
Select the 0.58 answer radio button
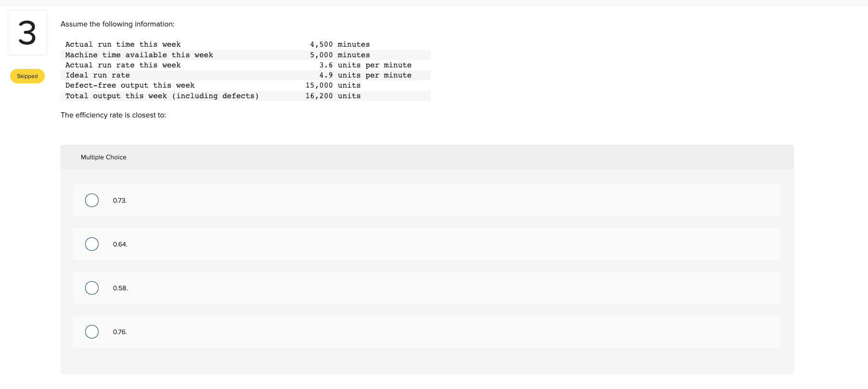tap(92, 288)
